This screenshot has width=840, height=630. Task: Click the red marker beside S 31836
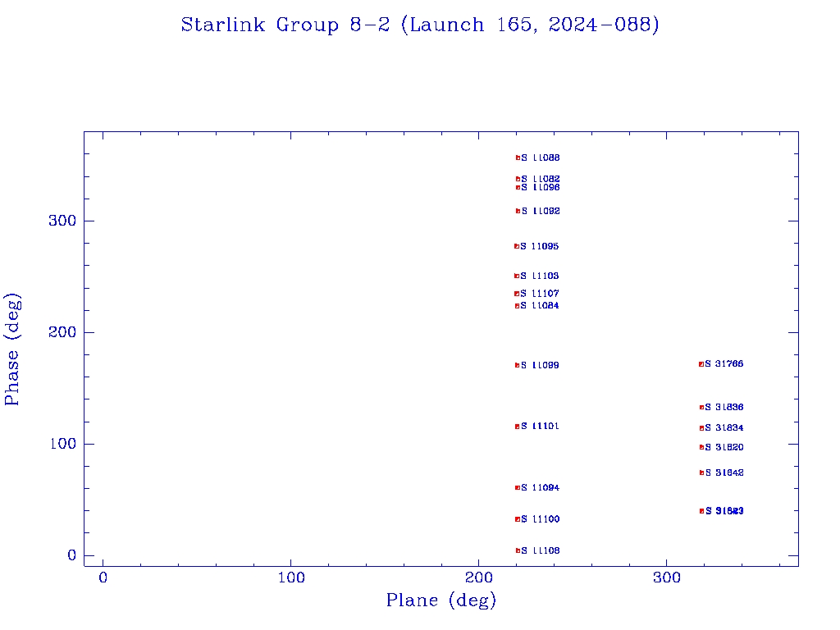tap(702, 408)
